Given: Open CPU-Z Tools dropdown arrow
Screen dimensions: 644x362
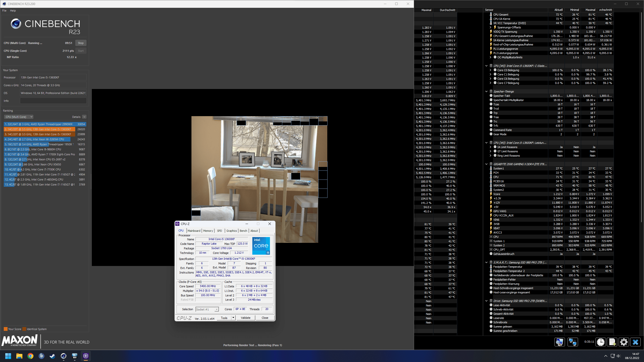Looking at the screenshot, I should coord(233,318).
